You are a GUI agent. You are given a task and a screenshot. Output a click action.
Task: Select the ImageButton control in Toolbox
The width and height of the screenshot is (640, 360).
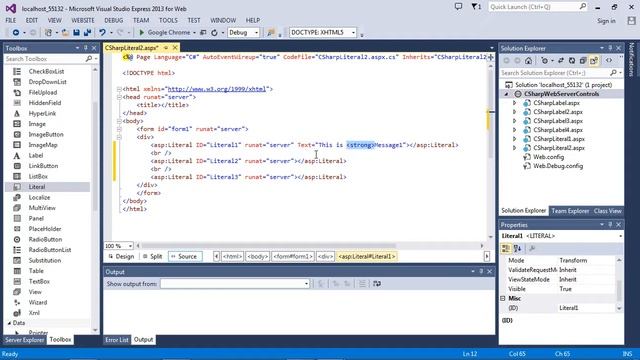(46, 134)
